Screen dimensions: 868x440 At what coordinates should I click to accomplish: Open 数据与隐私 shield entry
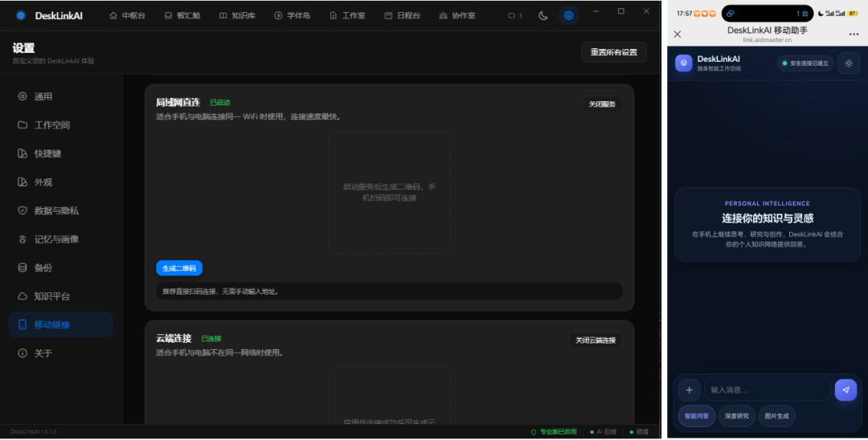[x=61, y=210]
